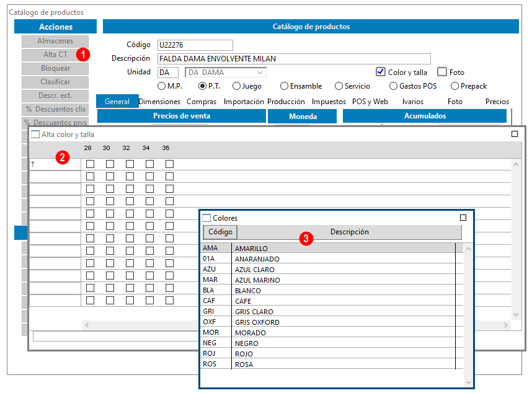The height and width of the screenshot is (393, 532).
Task: Open the Producción tab
Action: tap(286, 102)
